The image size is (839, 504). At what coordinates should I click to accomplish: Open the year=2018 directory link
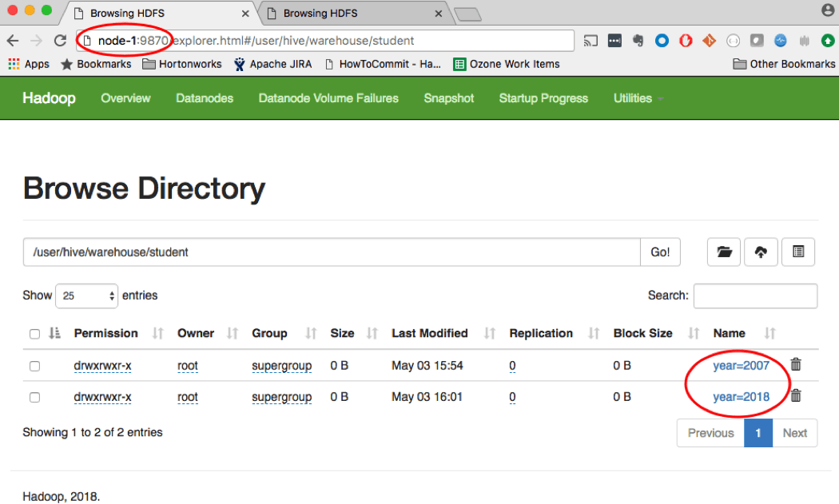(x=741, y=397)
